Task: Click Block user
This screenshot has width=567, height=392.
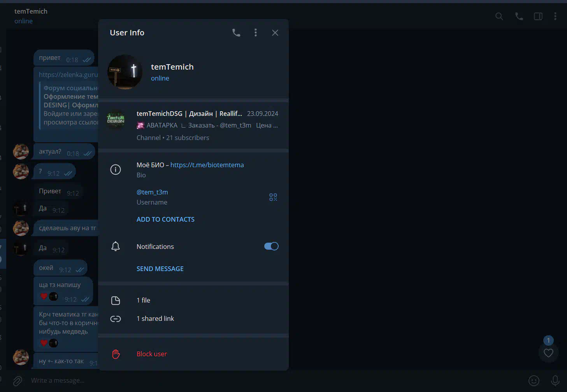Action: pyautogui.click(x=152, y=354)
